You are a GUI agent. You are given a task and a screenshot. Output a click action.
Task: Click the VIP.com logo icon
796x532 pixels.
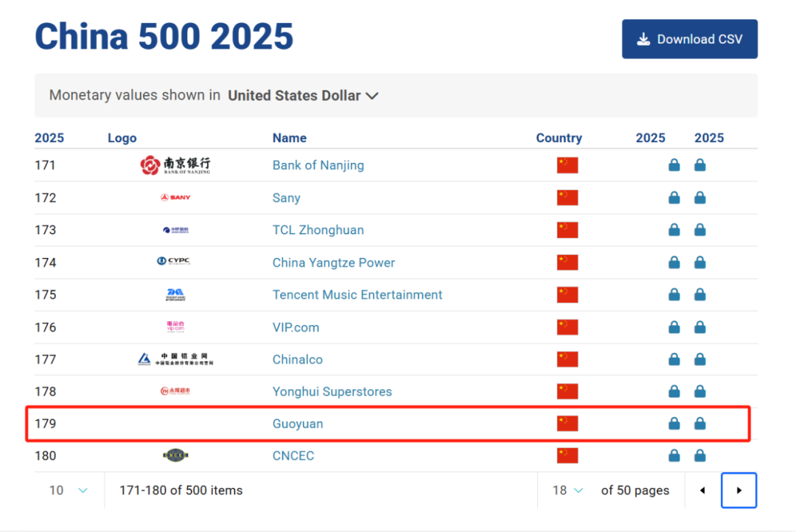175,326
